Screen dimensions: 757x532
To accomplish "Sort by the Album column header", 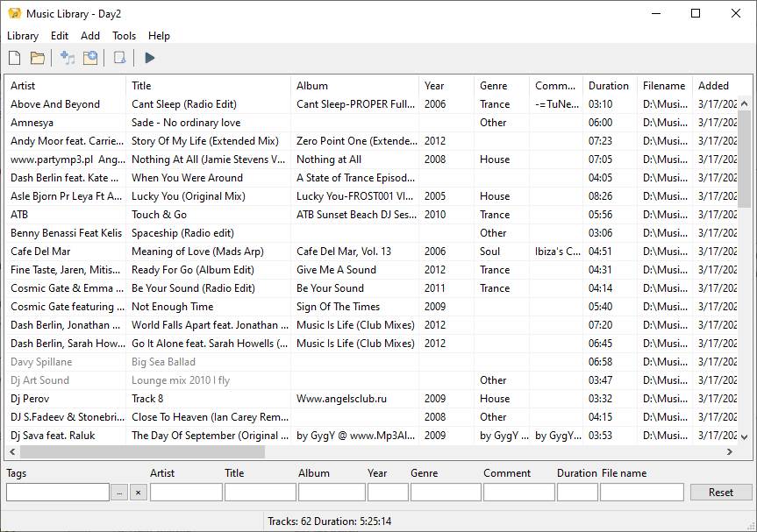I will coord(354,85).
